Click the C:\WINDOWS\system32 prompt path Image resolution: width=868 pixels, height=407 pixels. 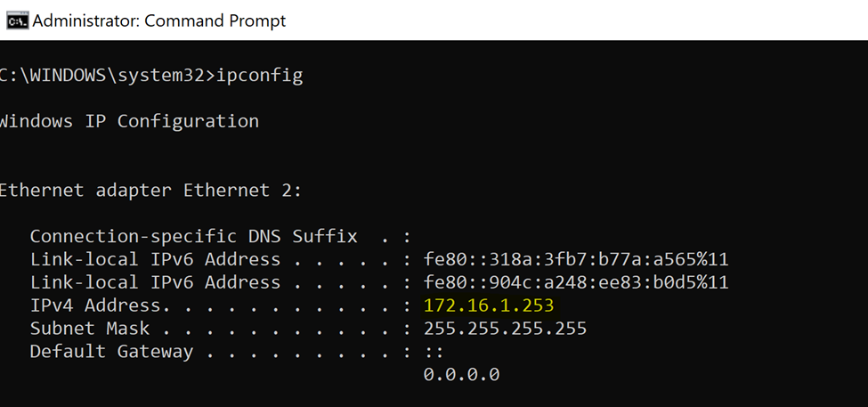tap(103, 75)
